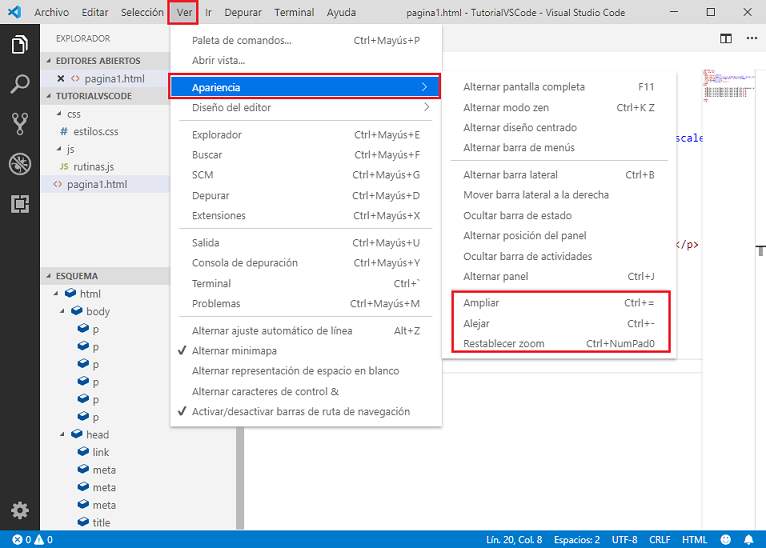The height and width of the screenshot is (548, 766).
Task: Collapse EDITORES ABIERTOS section
Action: pyautogui.click(x=48, y=61)
